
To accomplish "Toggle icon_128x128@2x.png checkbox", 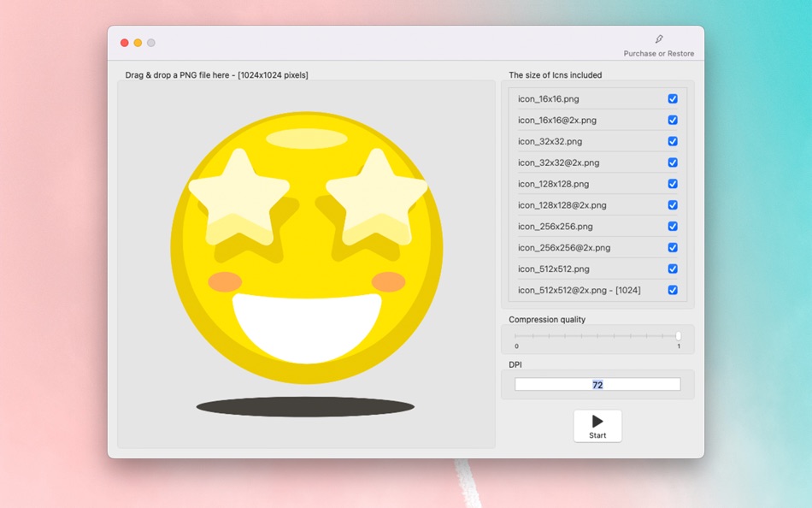I will pos(673,204).
